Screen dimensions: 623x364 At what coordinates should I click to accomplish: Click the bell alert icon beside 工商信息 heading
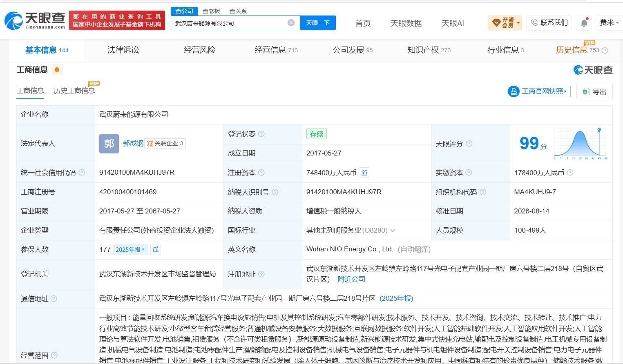tap(57, 70)
